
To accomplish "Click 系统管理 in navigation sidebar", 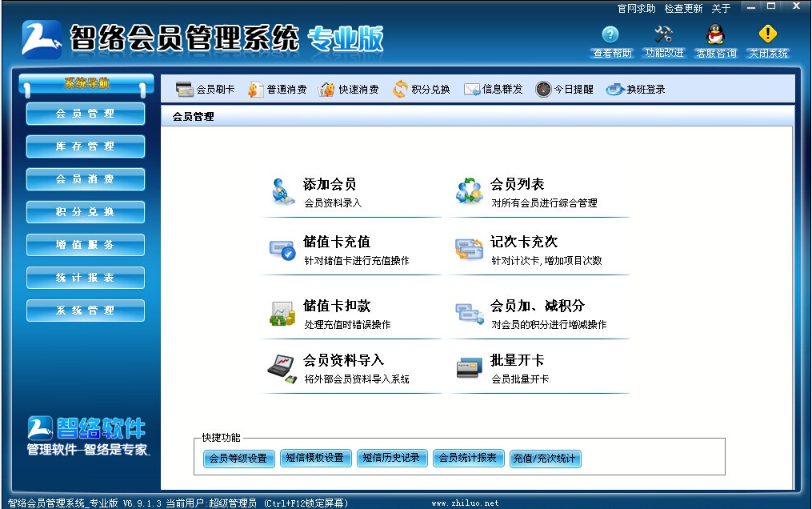I will click(x=86, y=311).
